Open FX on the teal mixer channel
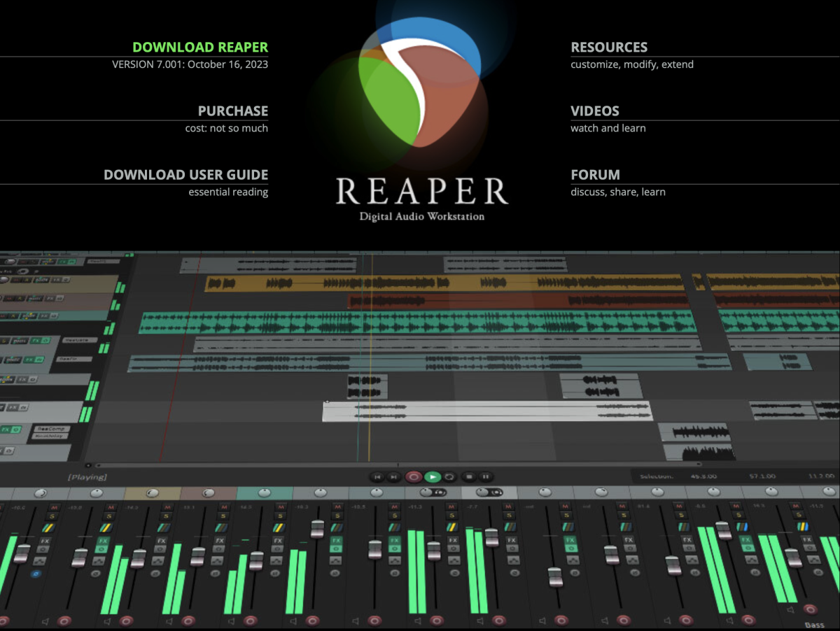This screenshot has width=840, height=631. (x=278, y=541)
